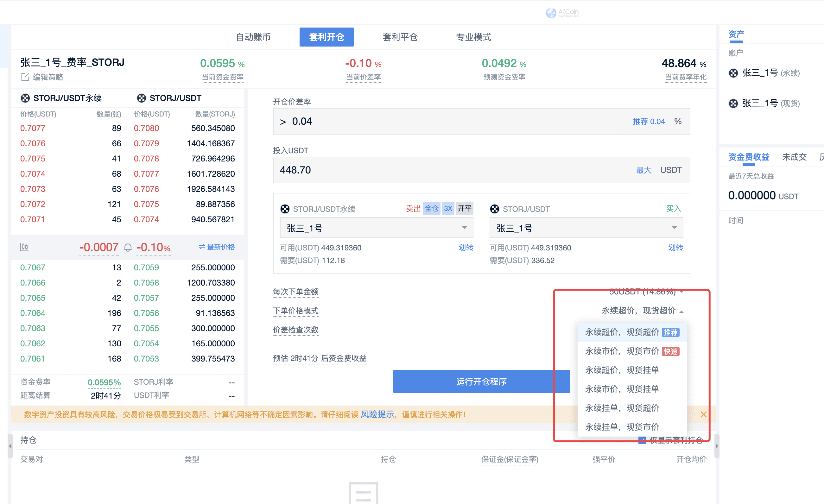Switch to 套利开仓 tab
Image resolution: width=824 pixels, height=504 pixels.
pos(327,37)
